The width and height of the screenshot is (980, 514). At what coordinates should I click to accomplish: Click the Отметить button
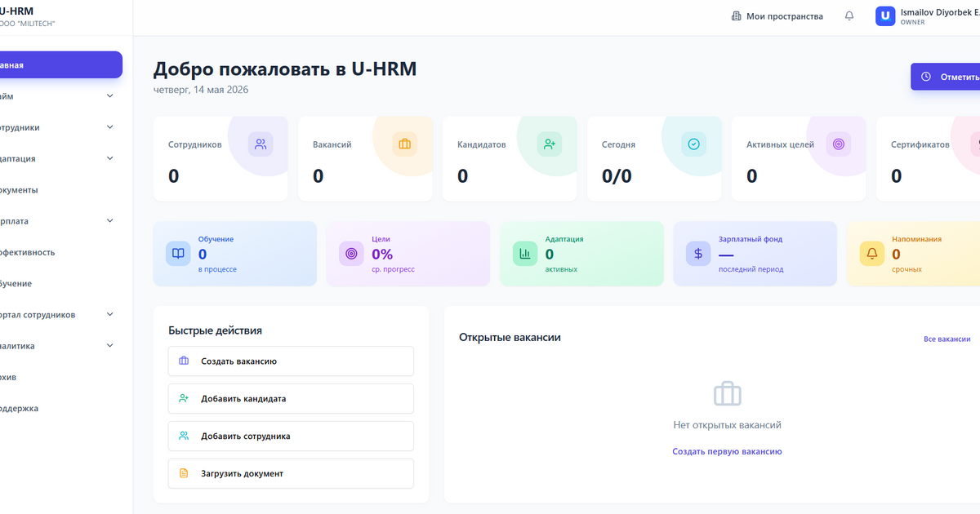coord(946,77)
